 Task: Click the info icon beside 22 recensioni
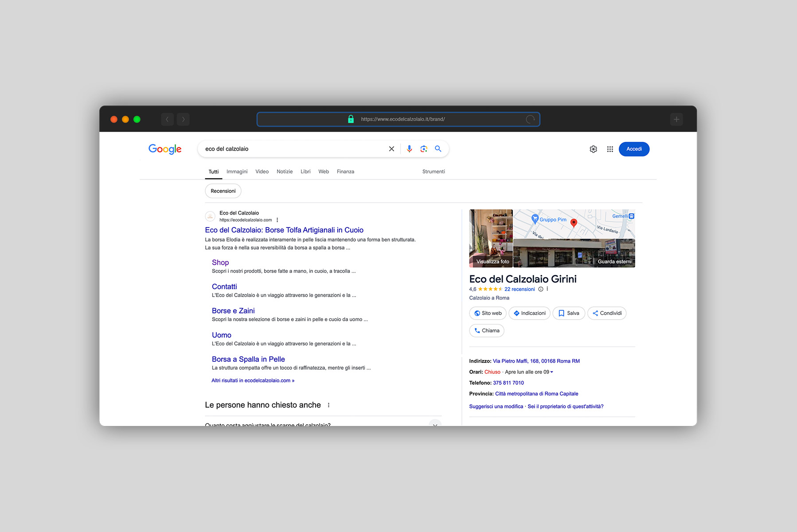click(540, 289)
